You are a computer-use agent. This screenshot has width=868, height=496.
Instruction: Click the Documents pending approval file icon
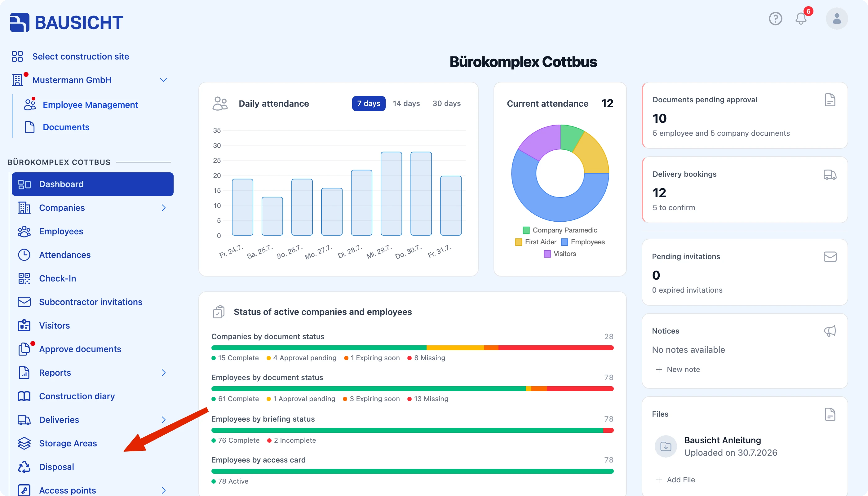click(830, 100)
